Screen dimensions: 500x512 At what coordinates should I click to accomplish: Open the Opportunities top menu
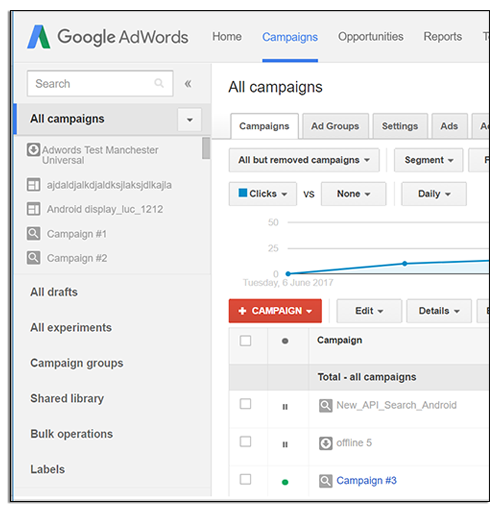[x=371, y=37]
